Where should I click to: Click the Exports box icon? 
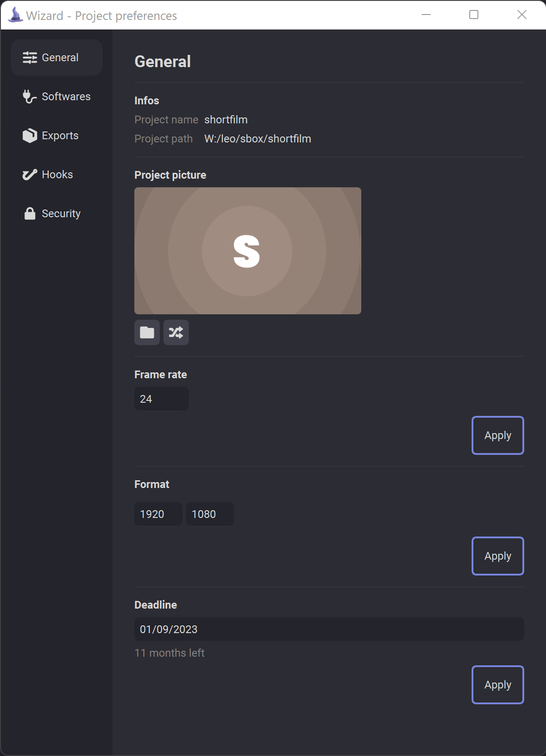coord(30,136)
